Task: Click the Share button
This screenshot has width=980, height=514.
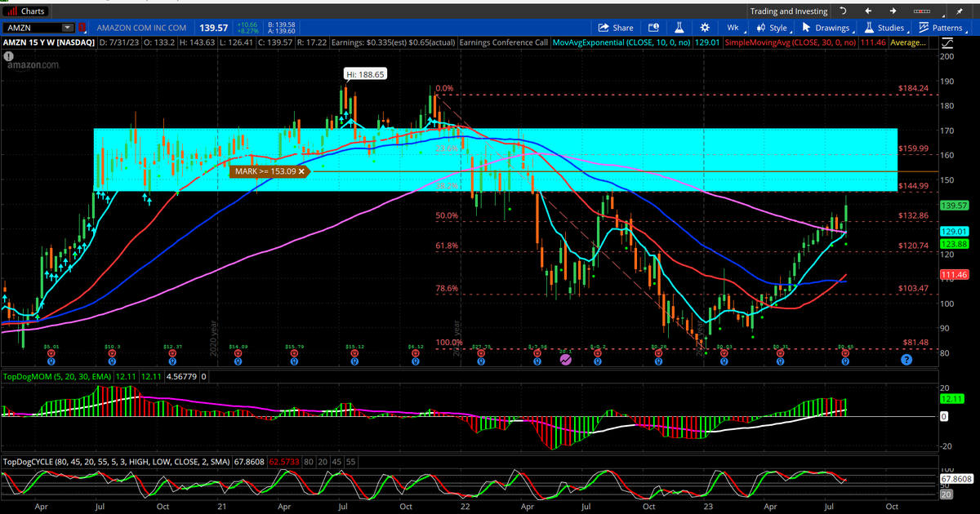Action: coord(617,28)
